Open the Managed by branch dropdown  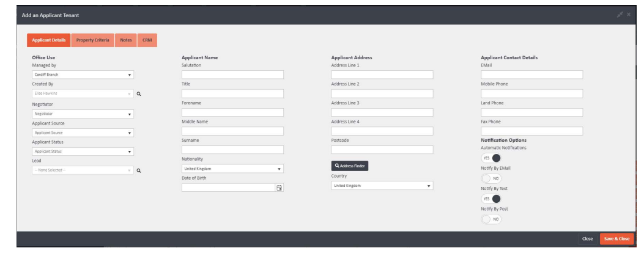tap(83, 75)
